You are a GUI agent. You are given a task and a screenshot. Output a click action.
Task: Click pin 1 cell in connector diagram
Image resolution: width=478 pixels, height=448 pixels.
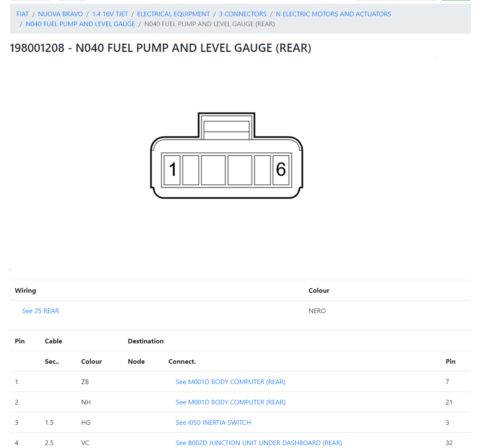[172, 170]
